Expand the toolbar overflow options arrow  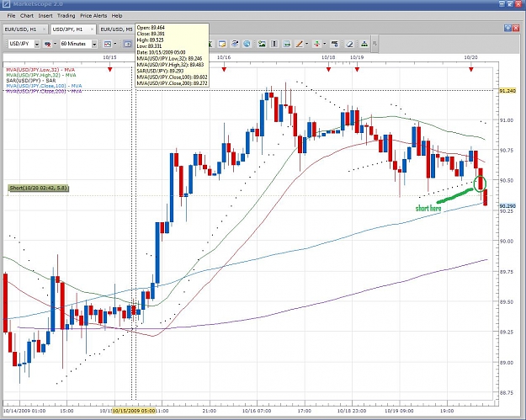click(x=375, y=44)
